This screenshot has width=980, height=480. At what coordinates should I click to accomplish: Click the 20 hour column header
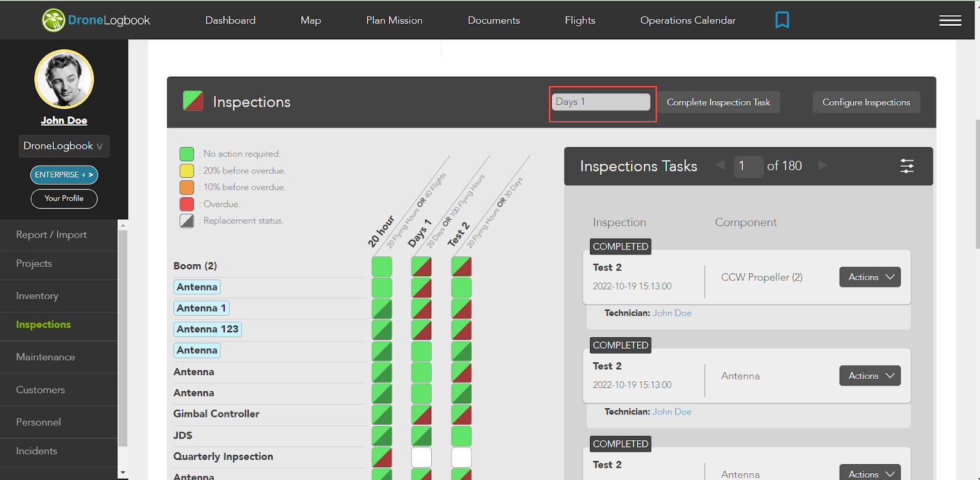tap(380, 232)
